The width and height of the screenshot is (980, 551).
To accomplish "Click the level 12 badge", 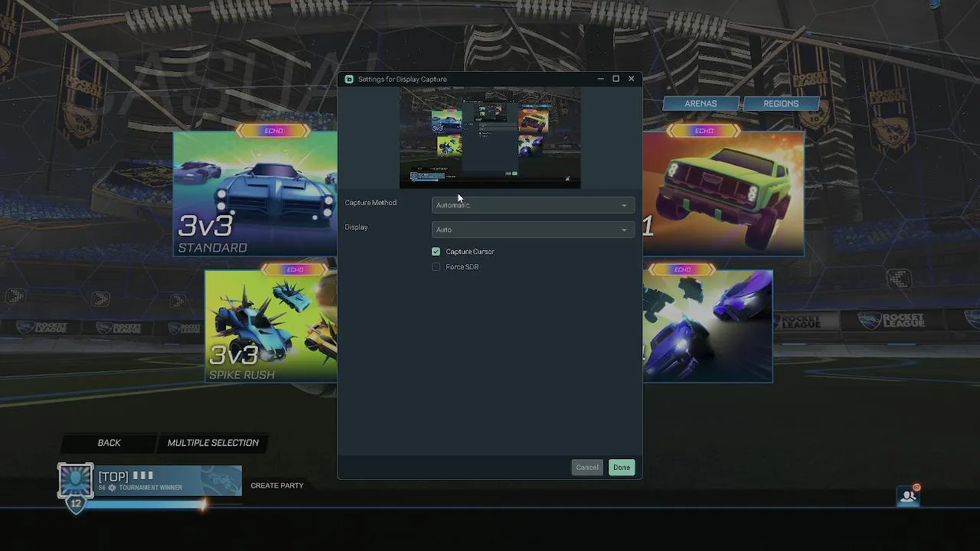I will (x=75, y=504).
